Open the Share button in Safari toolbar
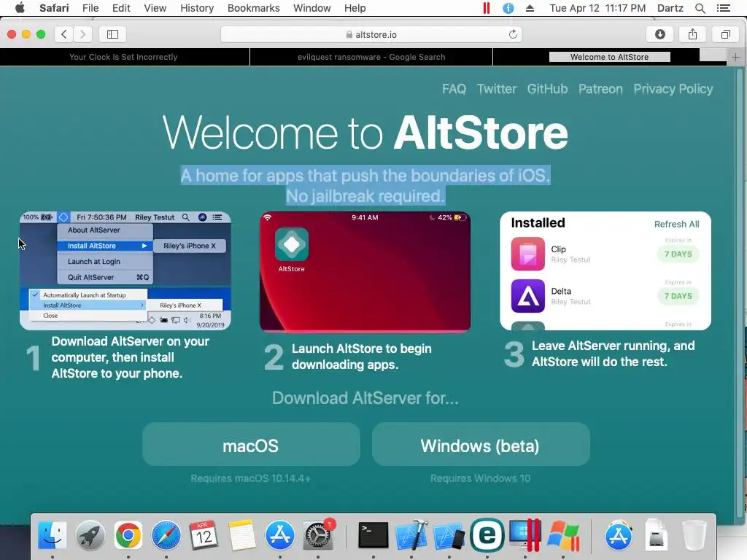This screenshot has height=560, width=747. coord(693,34)
